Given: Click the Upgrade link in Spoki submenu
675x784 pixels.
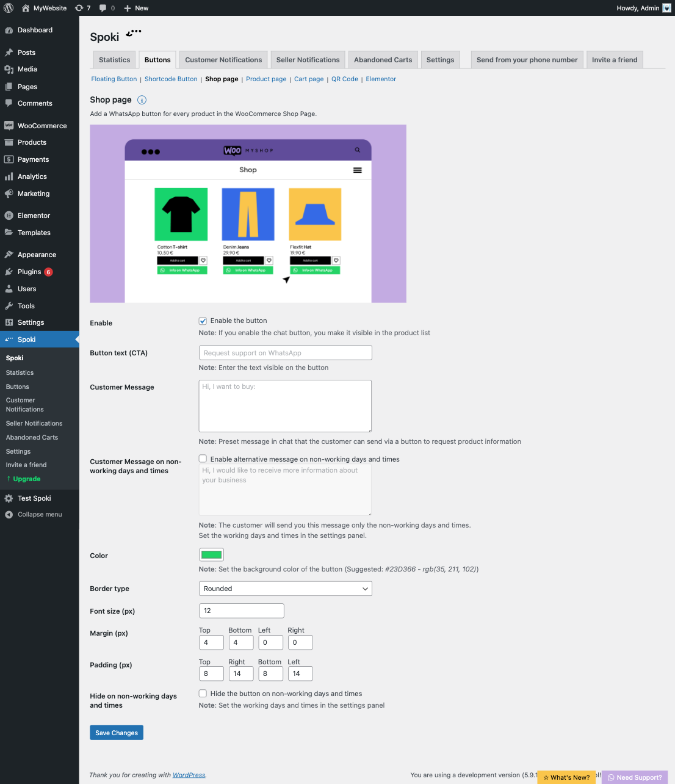Looking at the screenshot, I should (26, 479).
